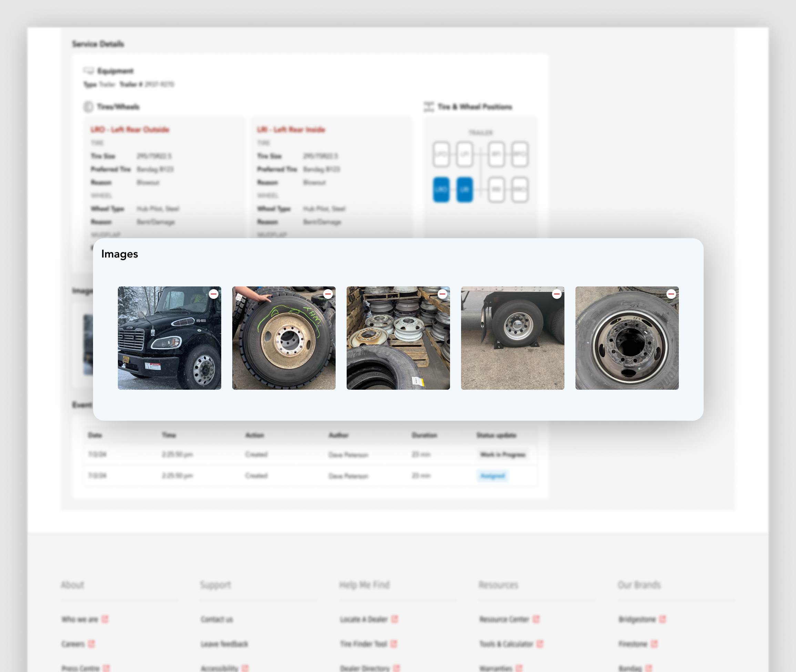This screenshot has width=796, height=672.
Task: Remove the black truck photo
Action: [x=214, y=294]
